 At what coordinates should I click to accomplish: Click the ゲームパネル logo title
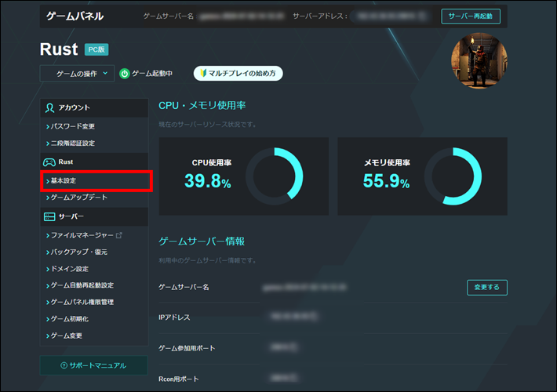[x=75, y=16]
